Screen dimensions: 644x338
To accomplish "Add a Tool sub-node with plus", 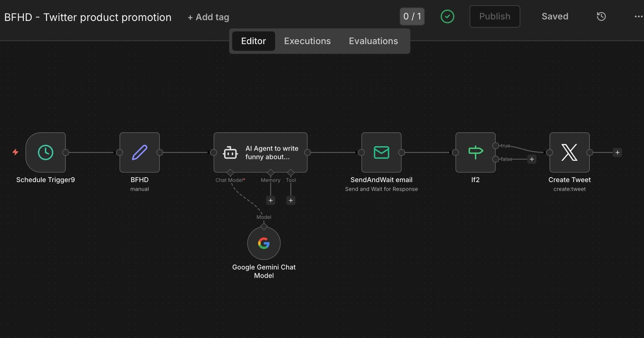I will pos(291,200).
